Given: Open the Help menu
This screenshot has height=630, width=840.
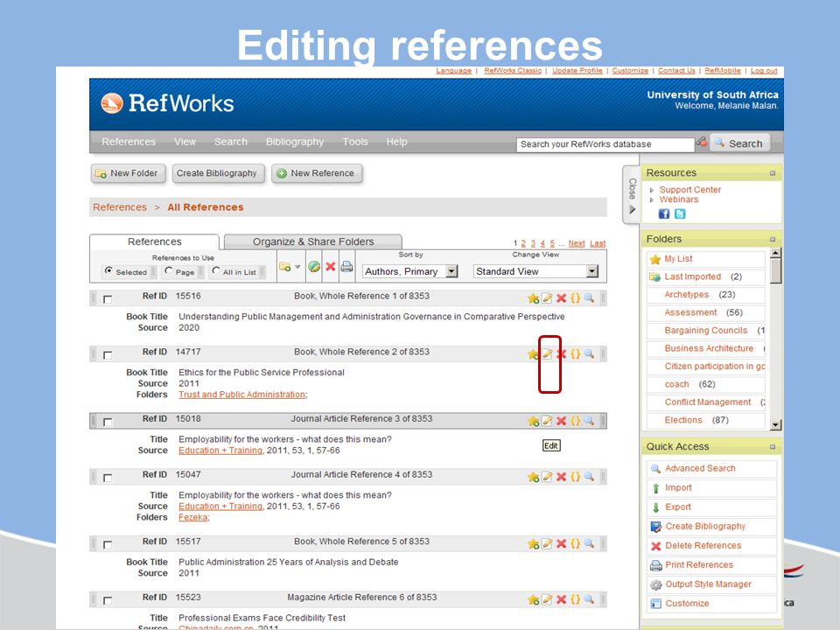Looking at the screenshot, I should click(397, 142).
